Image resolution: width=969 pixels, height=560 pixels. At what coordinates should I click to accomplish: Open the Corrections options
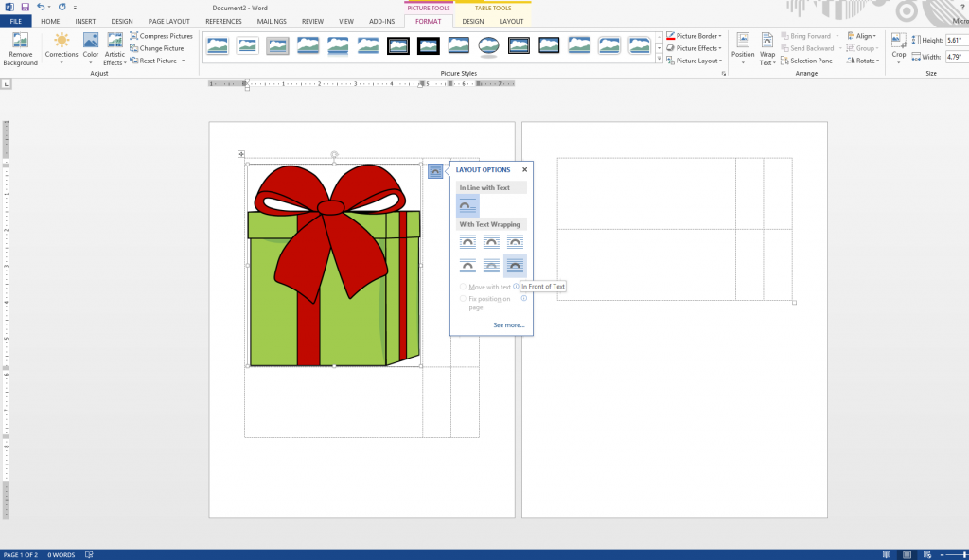[62, 49]
